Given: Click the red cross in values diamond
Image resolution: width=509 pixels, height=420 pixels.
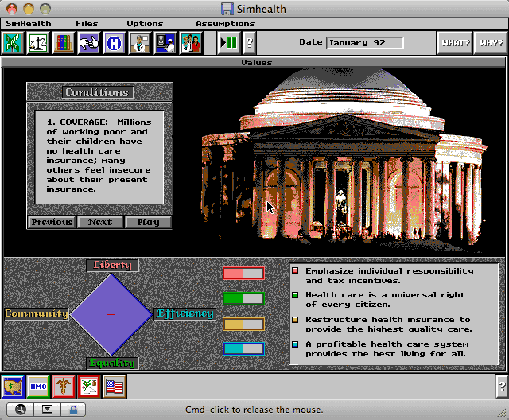Looking at the screenshot, I should (111, 314).
